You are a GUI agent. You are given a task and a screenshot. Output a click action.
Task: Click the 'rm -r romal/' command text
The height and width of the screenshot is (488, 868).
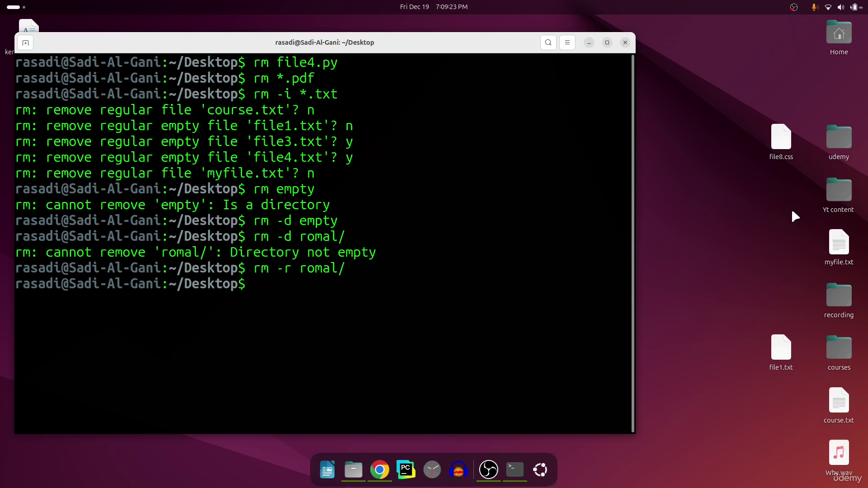299,268
